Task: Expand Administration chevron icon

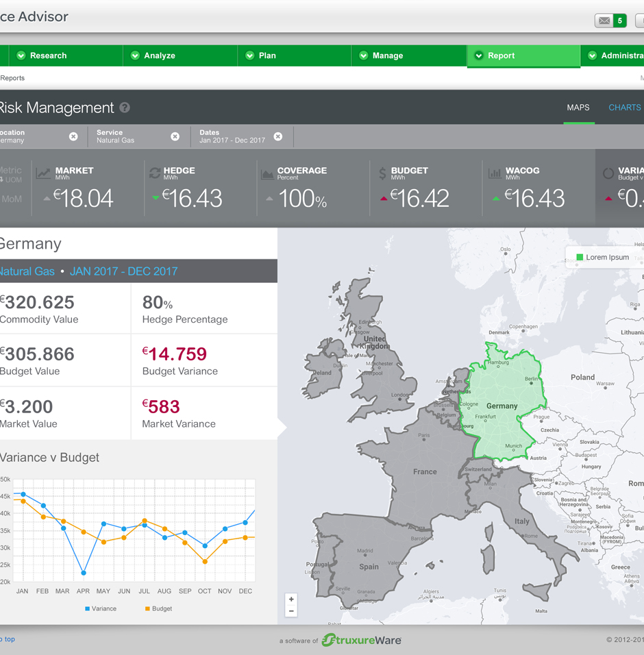Action: tap(592, 55)
